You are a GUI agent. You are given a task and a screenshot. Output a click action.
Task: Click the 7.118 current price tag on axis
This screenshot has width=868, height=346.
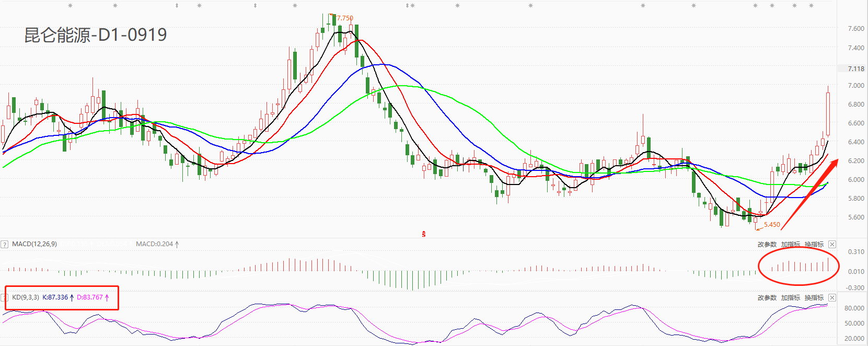click(855, 68)
